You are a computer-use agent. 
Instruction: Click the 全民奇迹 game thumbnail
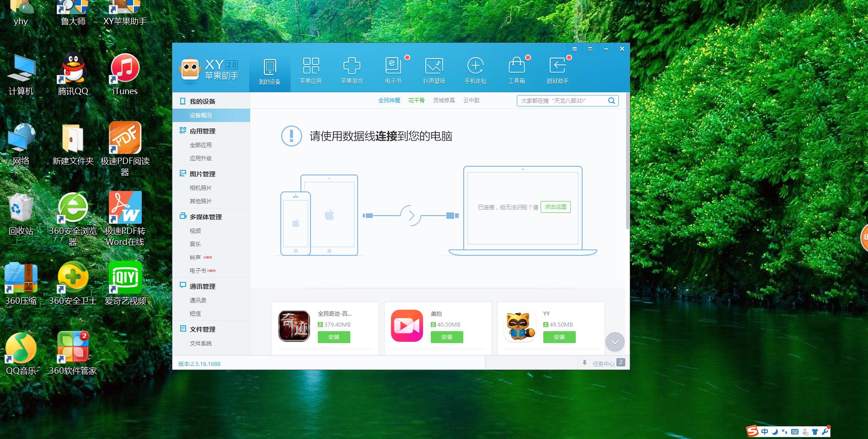[x=294, y=326]
